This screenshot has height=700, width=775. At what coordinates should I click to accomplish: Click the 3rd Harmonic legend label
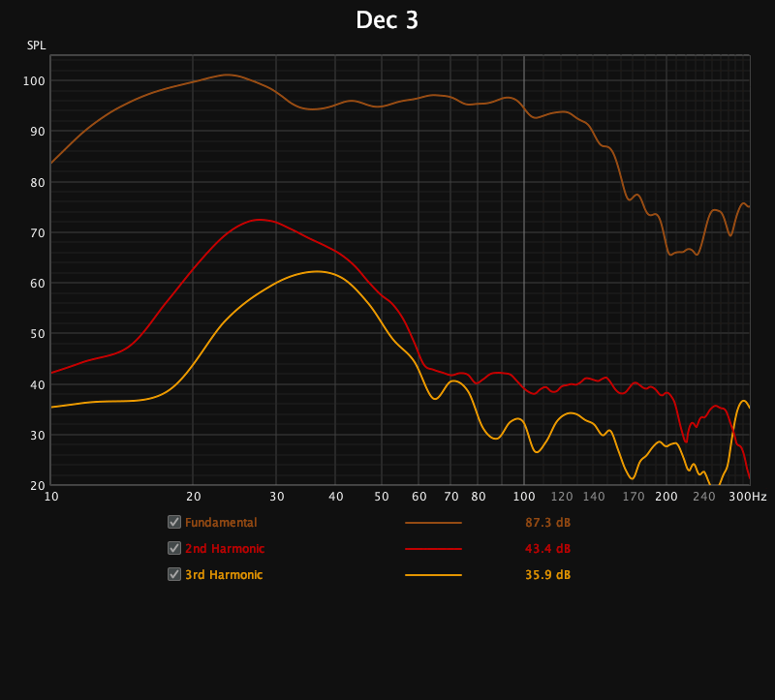point(224,575)
